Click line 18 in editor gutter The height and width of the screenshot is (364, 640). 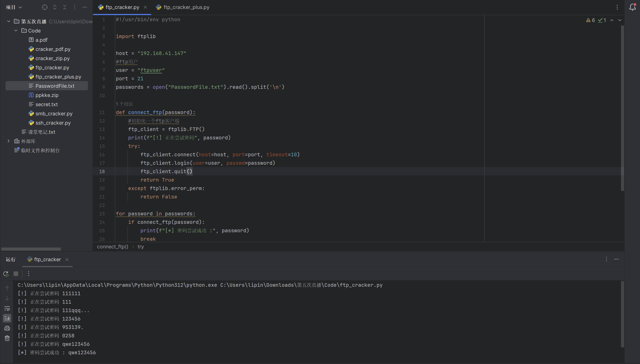pos(102,171)
